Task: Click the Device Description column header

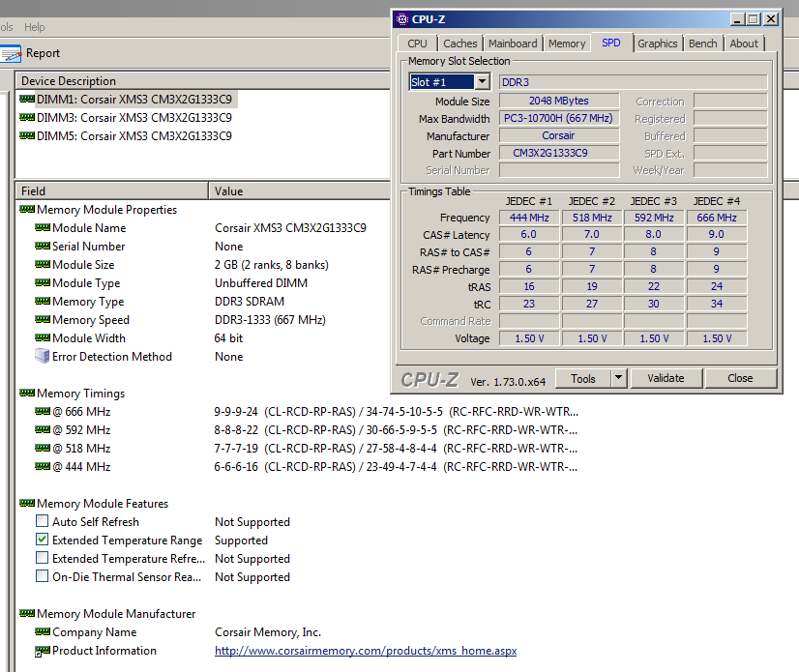Action: coord(204,81)
